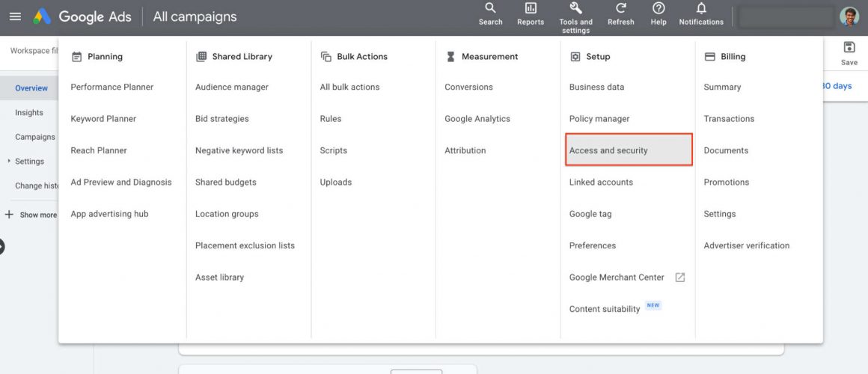
Task: Select Overview in left sidebar
Action: coord(31,88)
